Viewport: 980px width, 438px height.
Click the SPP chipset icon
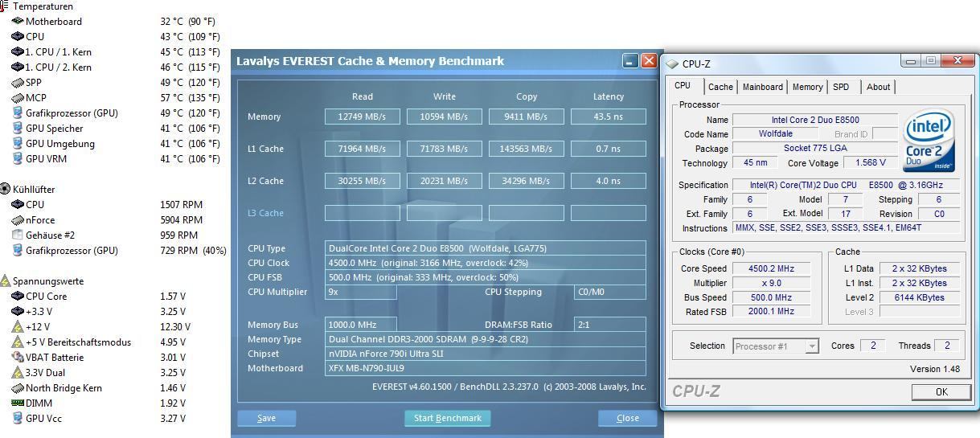click(18, 82)
